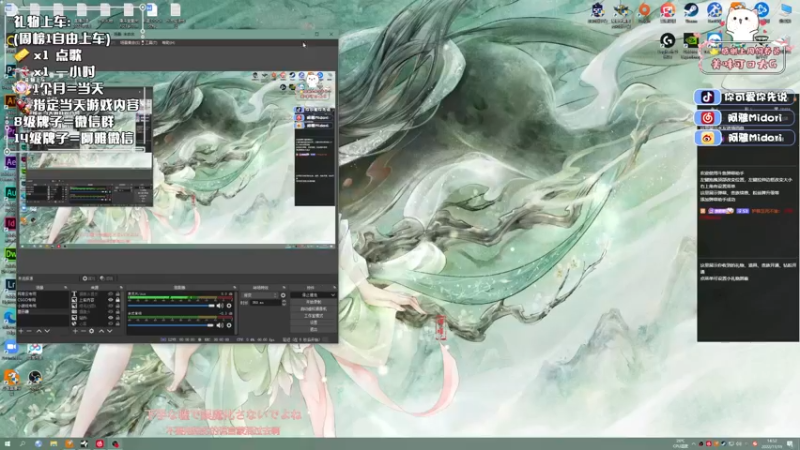Move selected scene up in Scenes panel

pos(39,331)
